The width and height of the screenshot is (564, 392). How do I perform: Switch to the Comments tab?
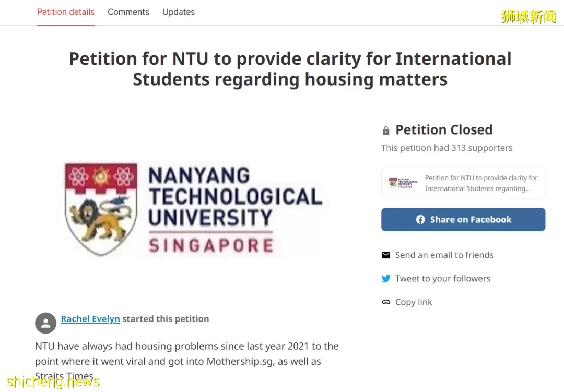[x=128, y=12]
